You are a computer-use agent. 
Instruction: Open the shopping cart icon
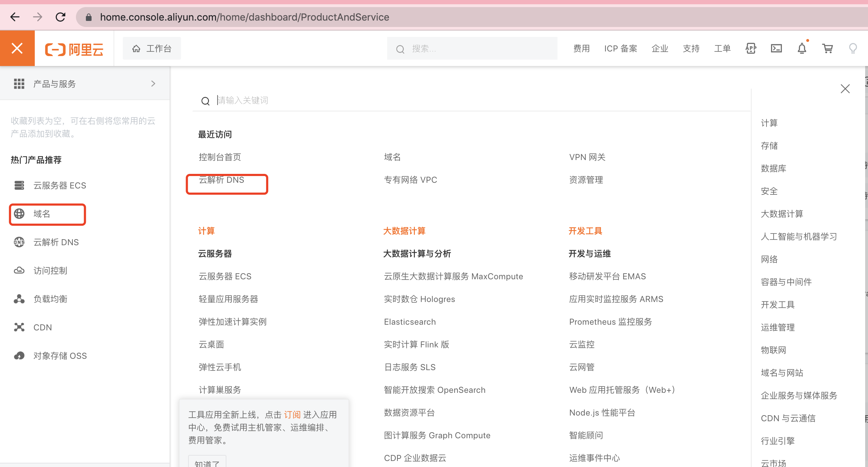coord(828,48)
